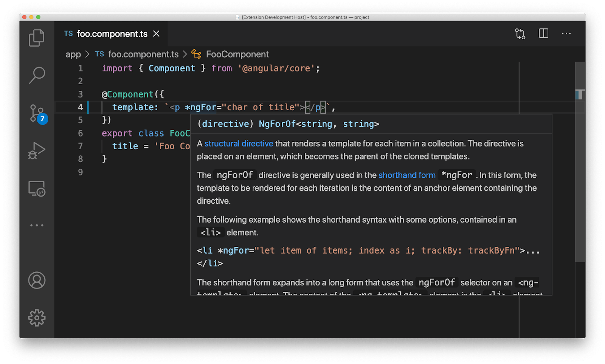This screenshot has width=605, height=364.
Task: Follow the 'shorthand form' link
Action: 407,175
